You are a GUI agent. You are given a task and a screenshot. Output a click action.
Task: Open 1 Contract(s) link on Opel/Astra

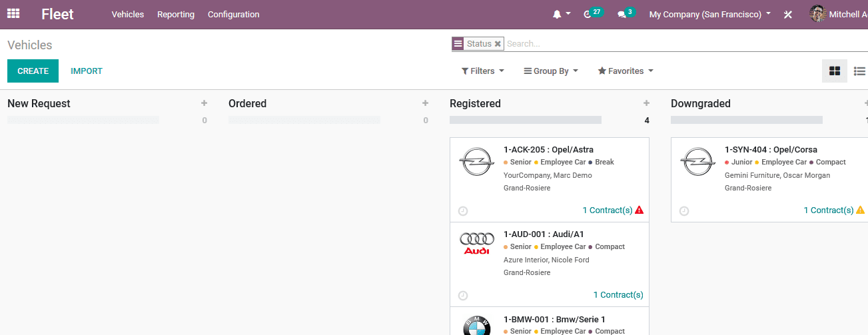607,210
